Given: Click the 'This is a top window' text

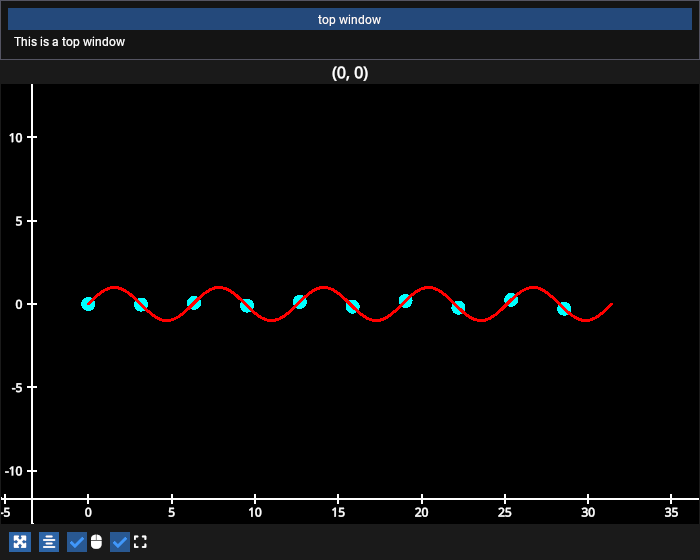Looking at the screenshot, I should [70, 42].
